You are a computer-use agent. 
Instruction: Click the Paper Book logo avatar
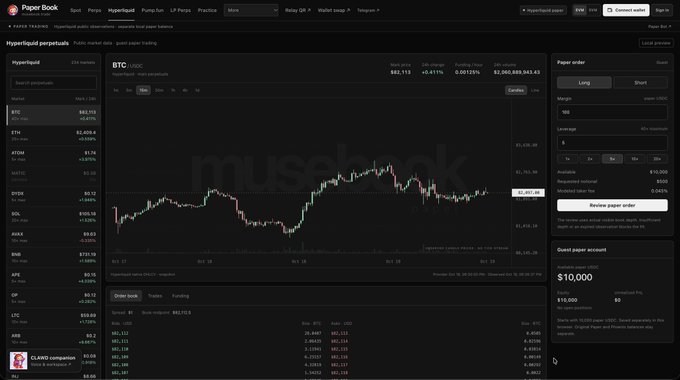(x=13, y=10)
